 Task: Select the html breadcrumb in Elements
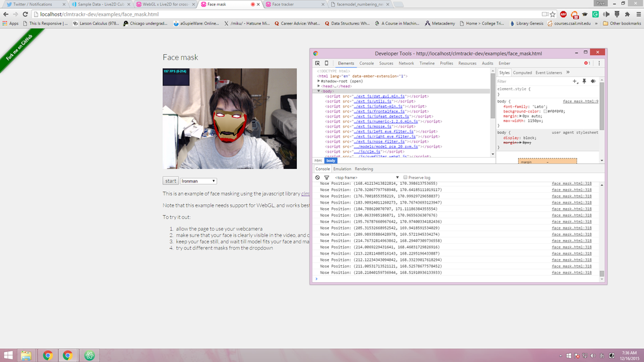tap(318, 161)
